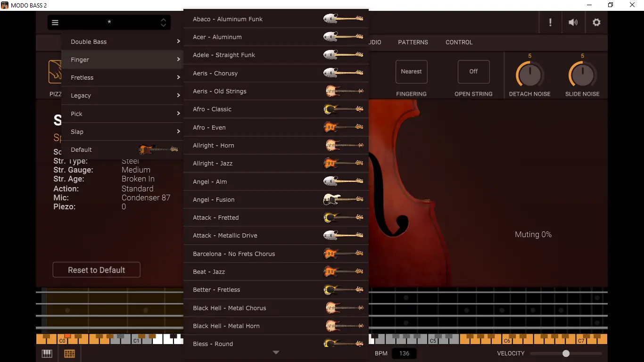Click the Reset to Default button
This screenshot has height=362, width=644.
tap(97, 270)
